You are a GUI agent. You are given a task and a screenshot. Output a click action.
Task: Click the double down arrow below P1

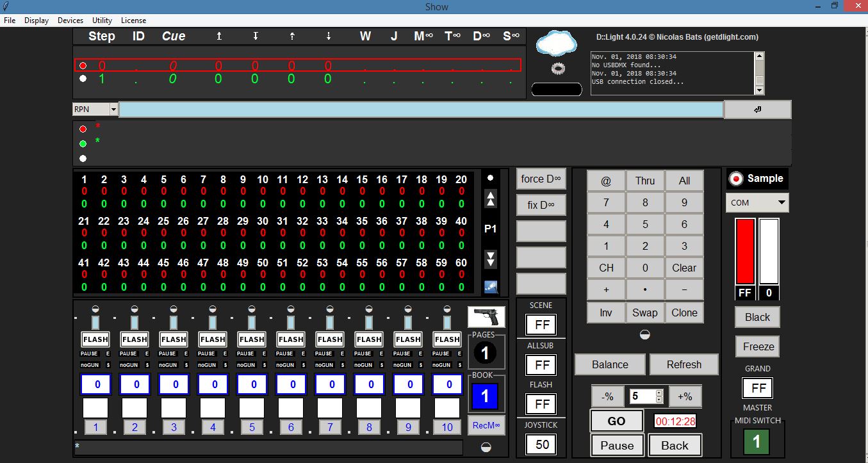pos(491,259)
